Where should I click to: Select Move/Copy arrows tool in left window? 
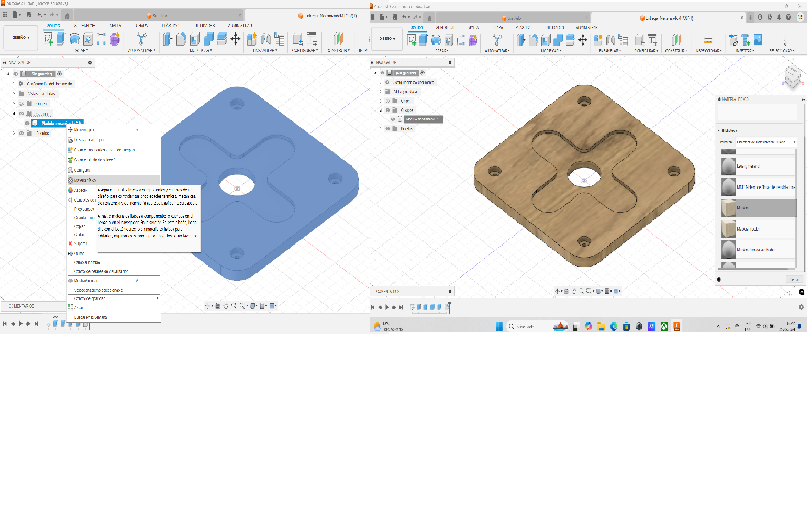(x=236, y=39)
